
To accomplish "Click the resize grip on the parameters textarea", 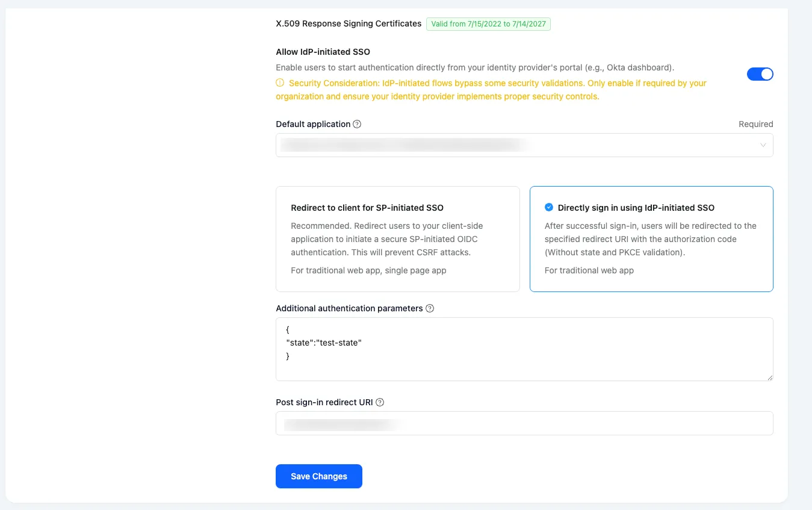I will click(770, 378).
